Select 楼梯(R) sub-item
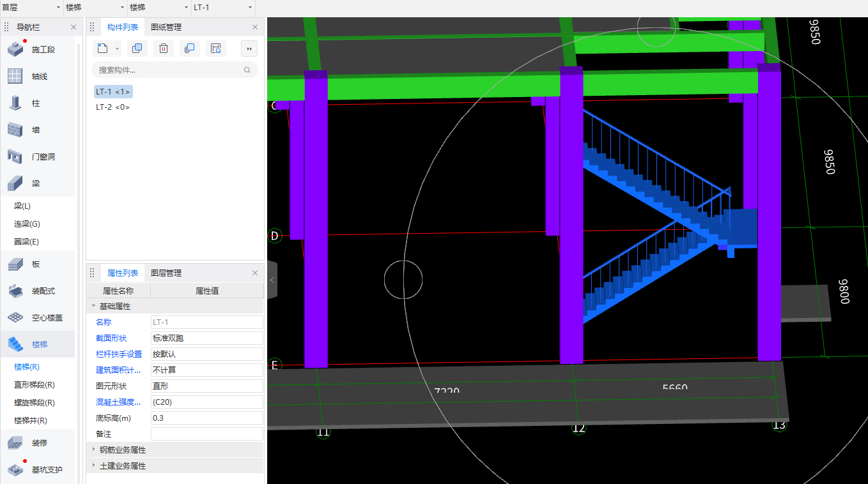 [27, 367]
